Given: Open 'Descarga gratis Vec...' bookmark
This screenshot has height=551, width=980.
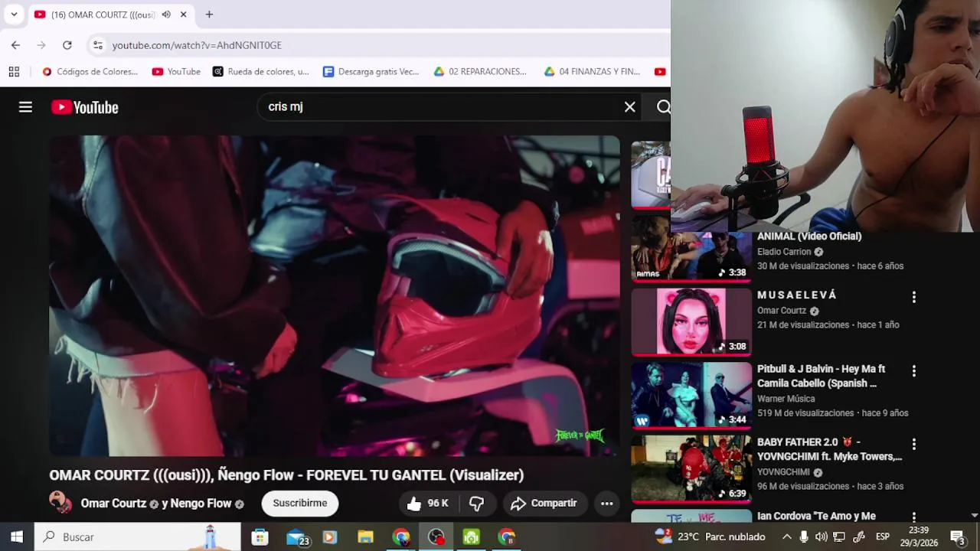Looking at the screenshot, I should [371, 72].
